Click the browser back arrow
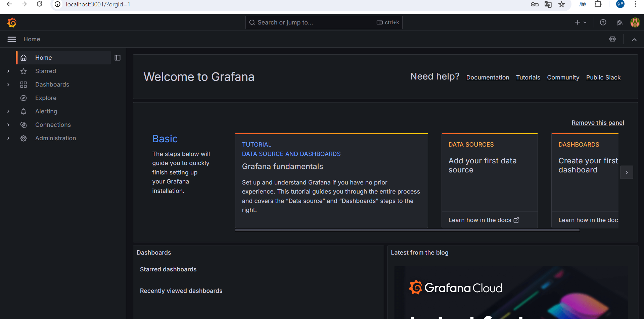The height and width of the screenshot is (319, 644). [x=9, y=4]
